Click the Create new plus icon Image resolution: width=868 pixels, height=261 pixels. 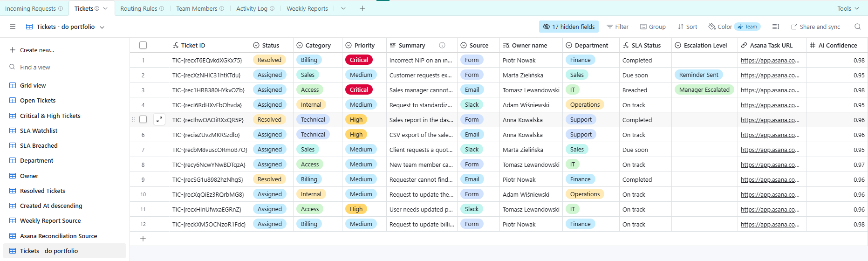13,50
